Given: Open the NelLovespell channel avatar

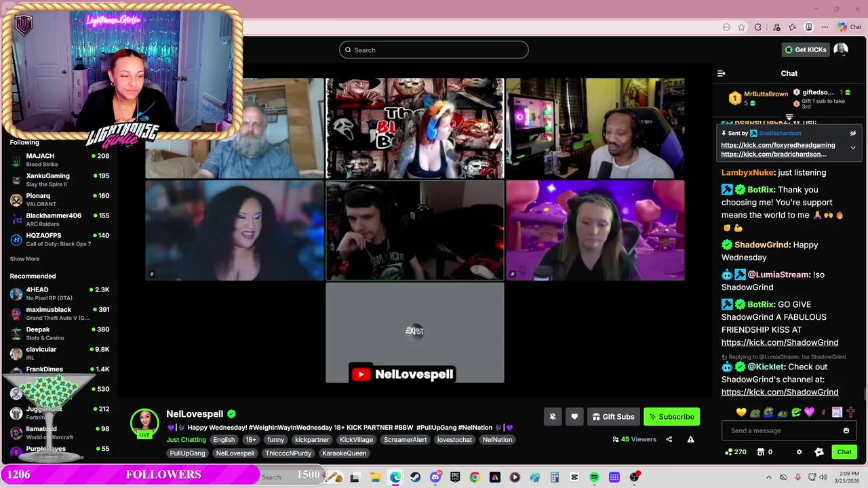Looking at the screenshot, I should click(144, 424).
